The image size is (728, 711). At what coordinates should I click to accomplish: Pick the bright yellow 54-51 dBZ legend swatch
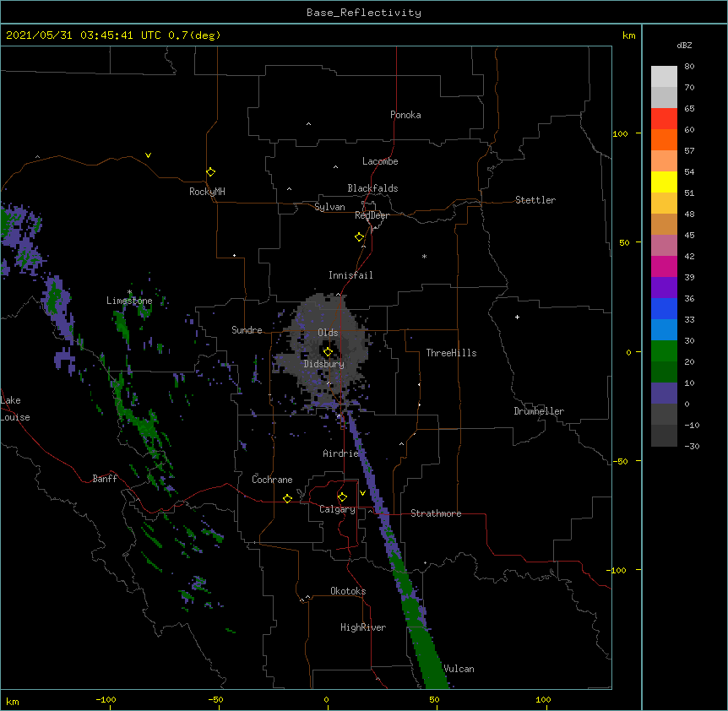coord(664,182)
